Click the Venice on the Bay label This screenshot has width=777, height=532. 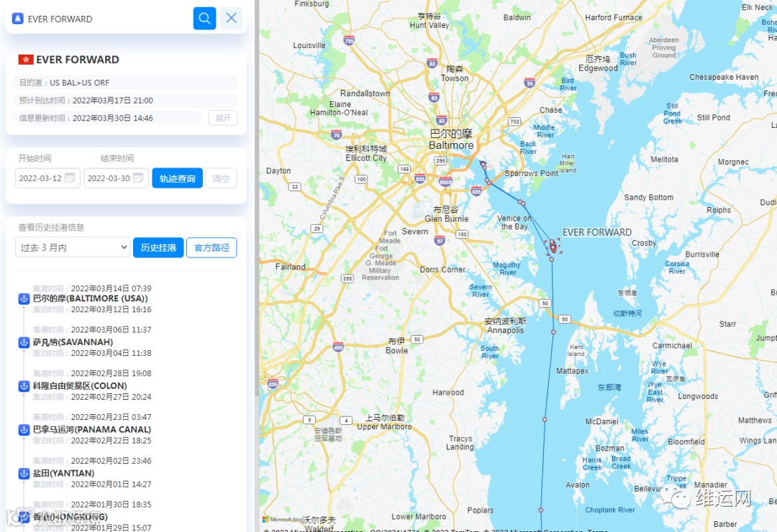pyautogui.click(x=514, y=222)
